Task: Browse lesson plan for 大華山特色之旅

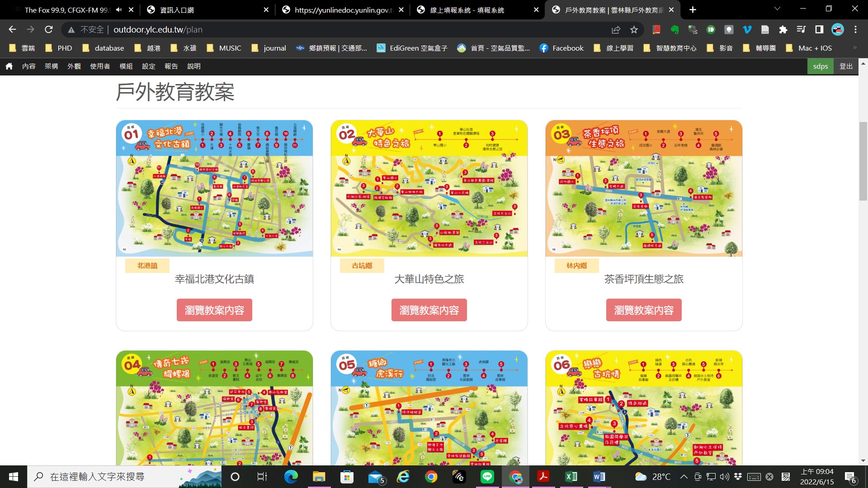Action: 429,310
